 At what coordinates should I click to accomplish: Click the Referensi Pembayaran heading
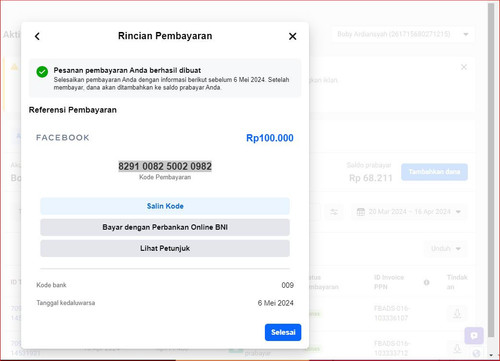[73, 110]
